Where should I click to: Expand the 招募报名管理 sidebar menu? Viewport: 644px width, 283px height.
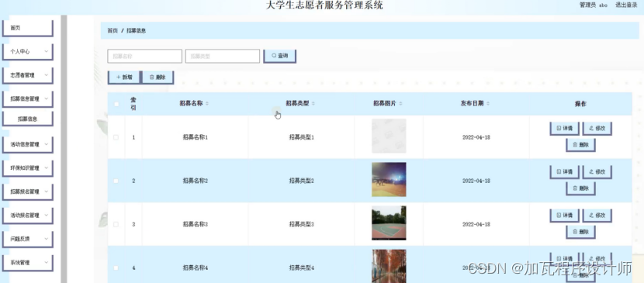coord(27,192)
